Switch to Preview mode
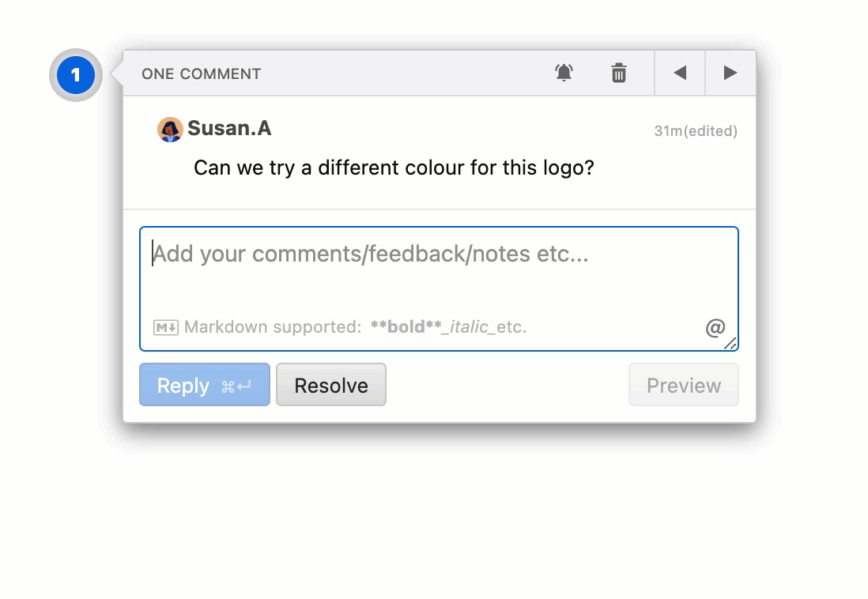 [683, 385]
